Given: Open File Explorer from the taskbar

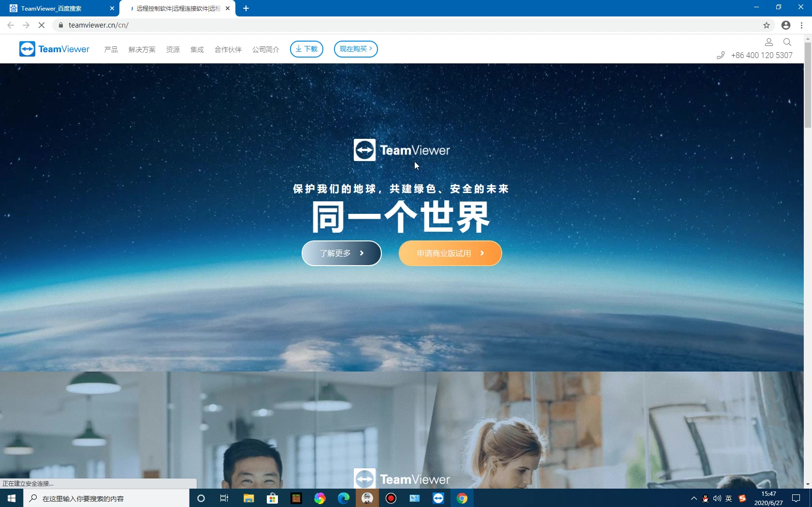Looking at the screenshot, I should pos(248,498).
